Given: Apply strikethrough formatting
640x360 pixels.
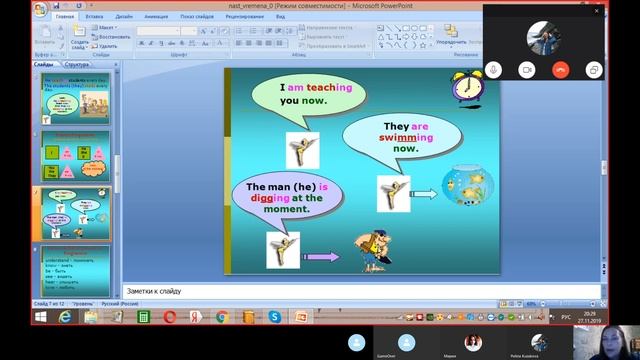Looking at the screenshot, I should [x=171, y=43].
